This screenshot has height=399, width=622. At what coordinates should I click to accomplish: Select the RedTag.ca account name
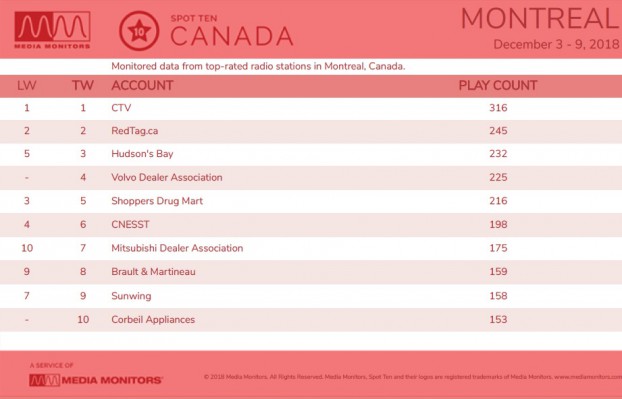[134, 131]
